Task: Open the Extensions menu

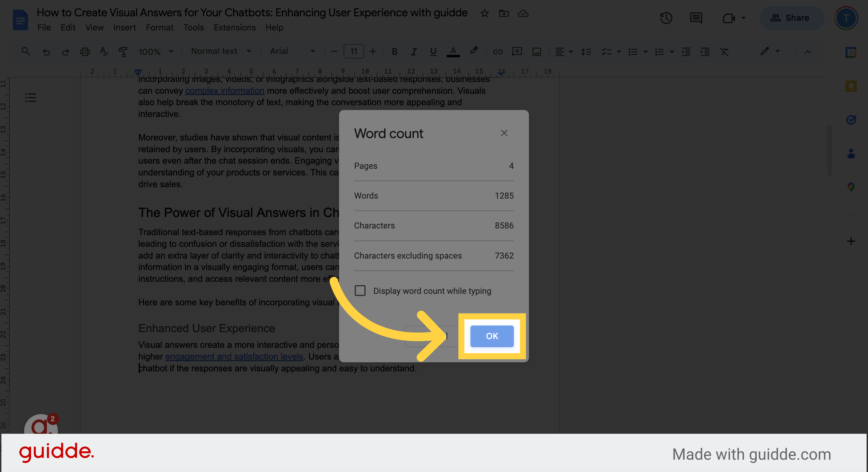Action: tap(234, 28)
